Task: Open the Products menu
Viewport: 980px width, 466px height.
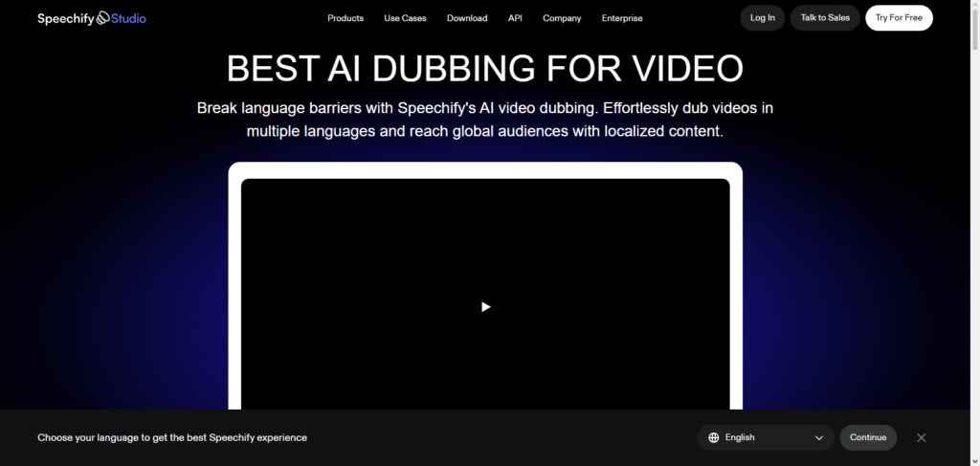Action: [x=345, y=18]
